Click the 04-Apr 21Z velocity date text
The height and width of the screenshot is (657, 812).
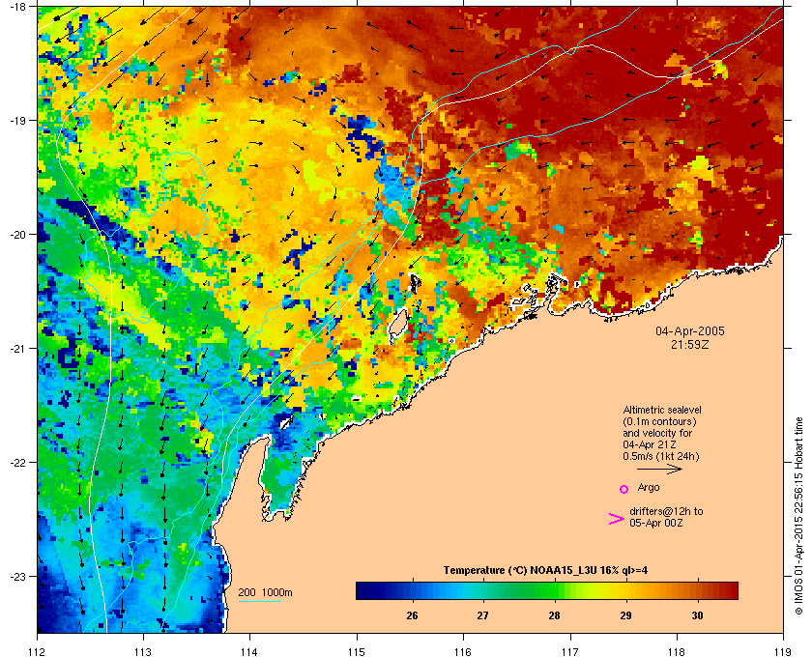pyautogui.click(x=650, y=444)
